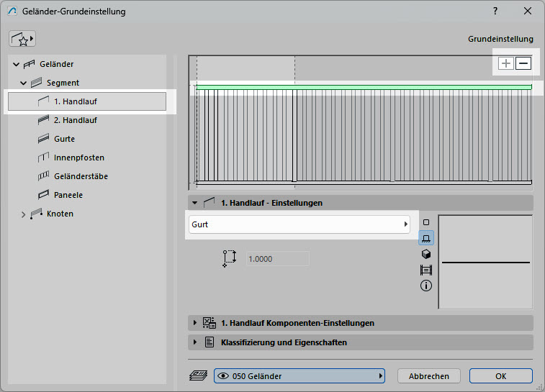545x392 pixels.
Task: Select the small square preview icon
Action: (425, 222)
